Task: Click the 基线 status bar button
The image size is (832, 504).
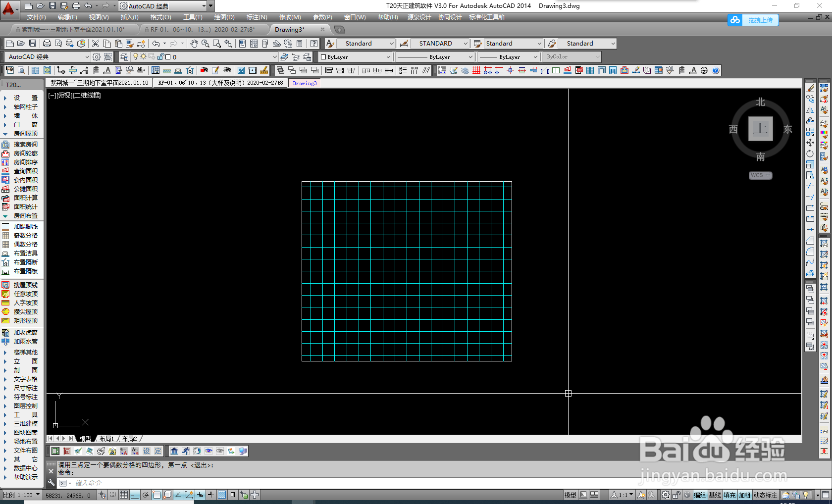Action: click(715, 495)
